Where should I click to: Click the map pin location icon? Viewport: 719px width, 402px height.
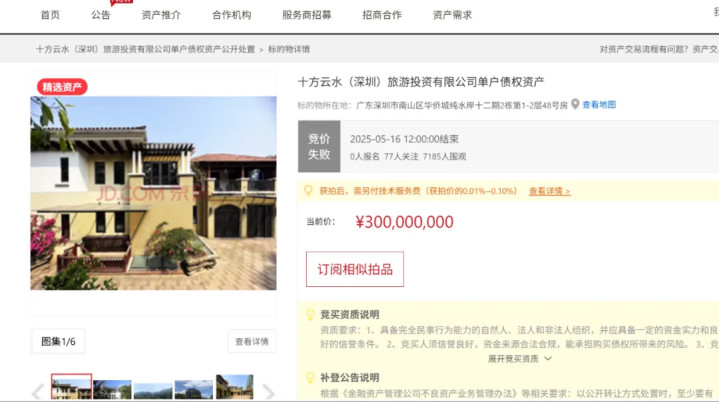[575, 105]
